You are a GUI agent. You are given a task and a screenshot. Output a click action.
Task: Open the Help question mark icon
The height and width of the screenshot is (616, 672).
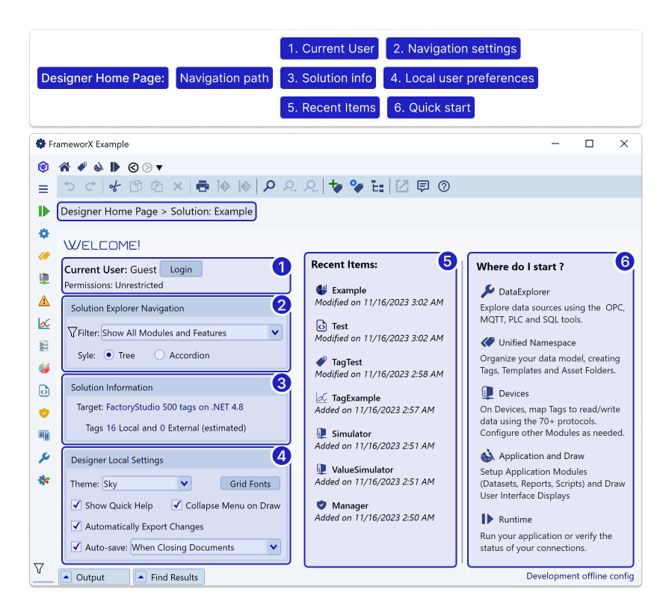[x=444, y=187]
